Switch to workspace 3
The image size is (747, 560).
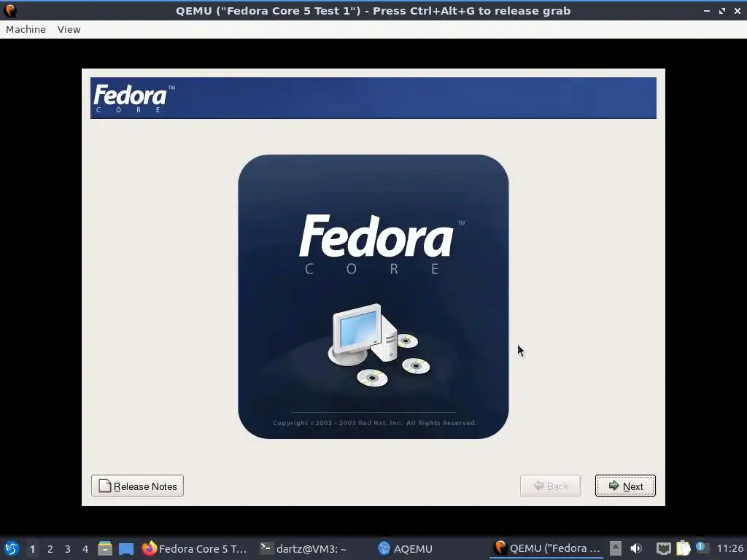coord(68,549)
